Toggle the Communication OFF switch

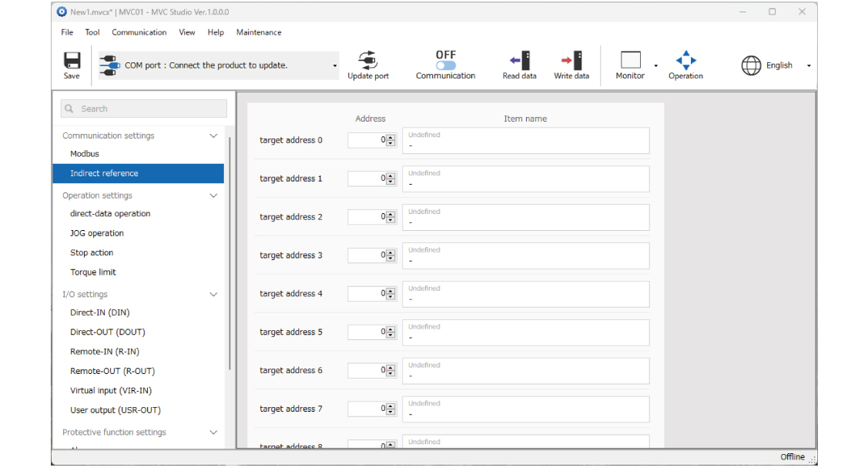click(x=446, y=65)
